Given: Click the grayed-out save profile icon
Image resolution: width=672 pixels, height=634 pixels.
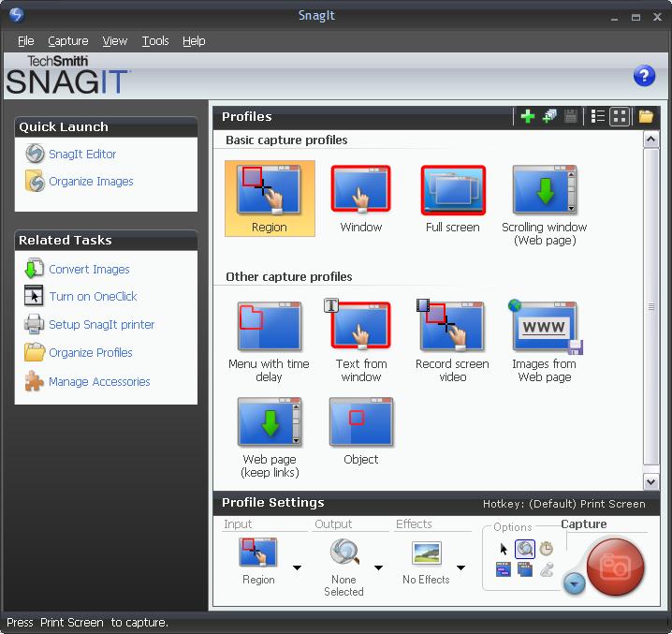Looking at the screenshot, I should [x=570, y=116].
